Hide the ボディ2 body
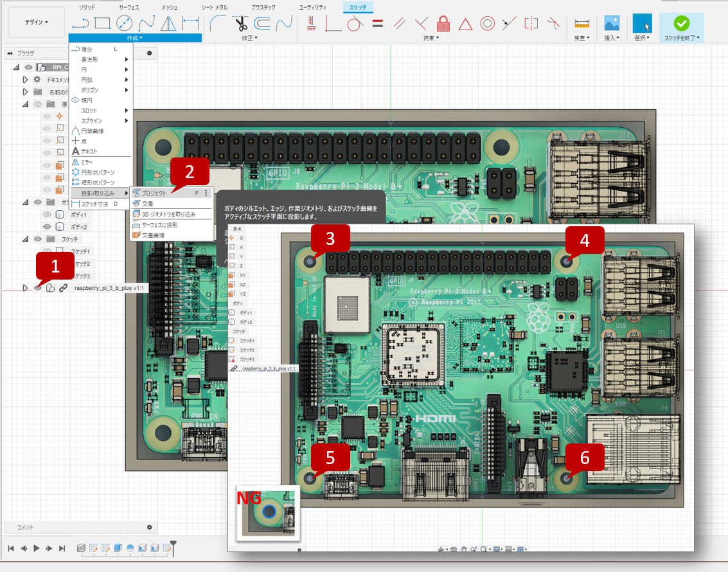Image resolution: width=728 pixels, height=572 pixels. [47, 227]
